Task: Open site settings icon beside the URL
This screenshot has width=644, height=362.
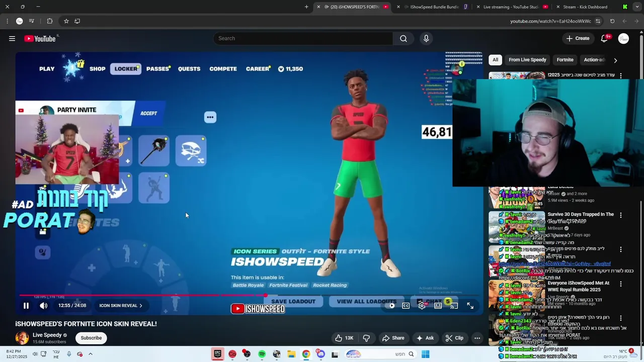Action: coord(598,21)
